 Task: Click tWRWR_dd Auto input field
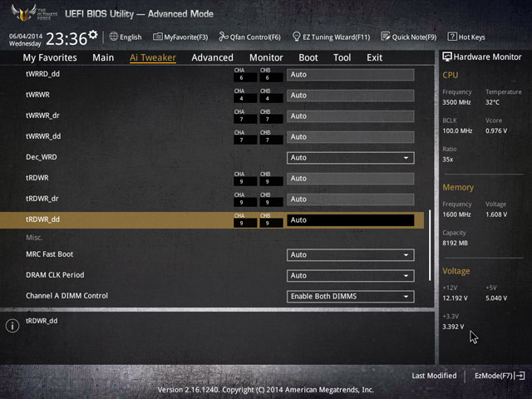(351, 136)
